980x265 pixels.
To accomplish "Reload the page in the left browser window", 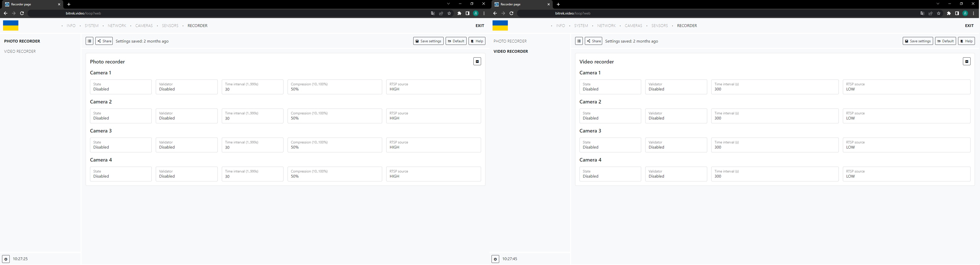I will [x=22, y=13].
